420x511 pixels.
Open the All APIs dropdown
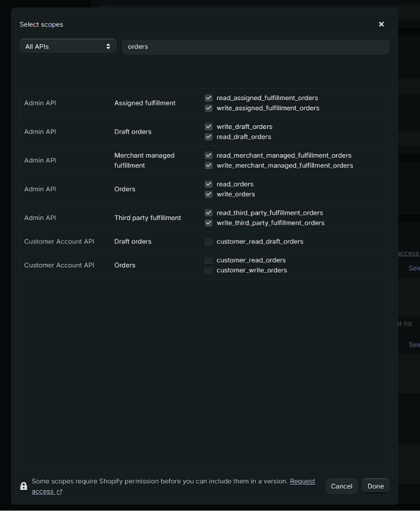(x=68, y=46)
